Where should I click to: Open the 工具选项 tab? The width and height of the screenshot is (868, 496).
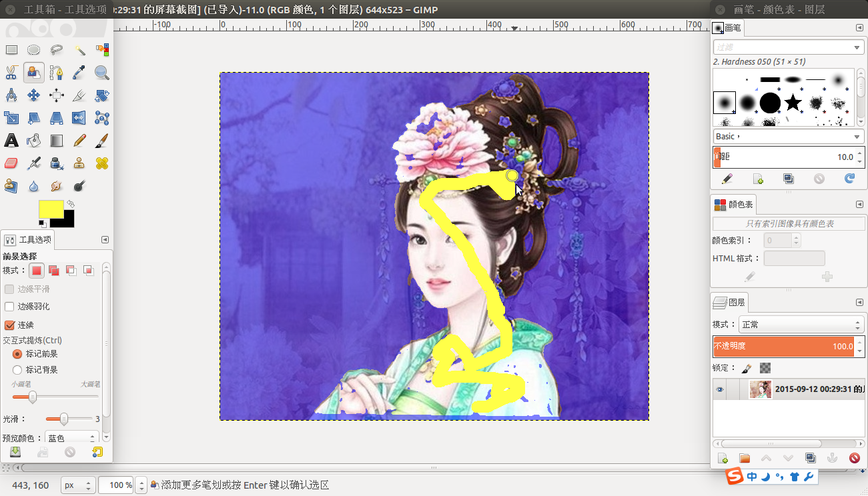pyautogui.click(x=29, y=240)
